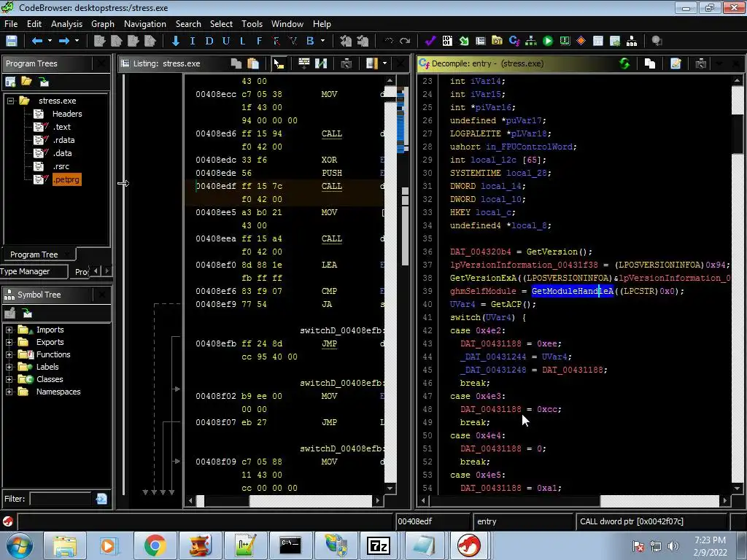Open the Navigation menu
The image size is (747, 560).
point(145,24)
